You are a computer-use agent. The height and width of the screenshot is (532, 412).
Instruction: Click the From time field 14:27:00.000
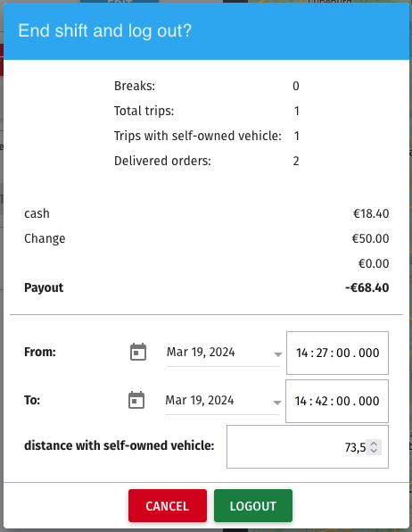point(337,353)
